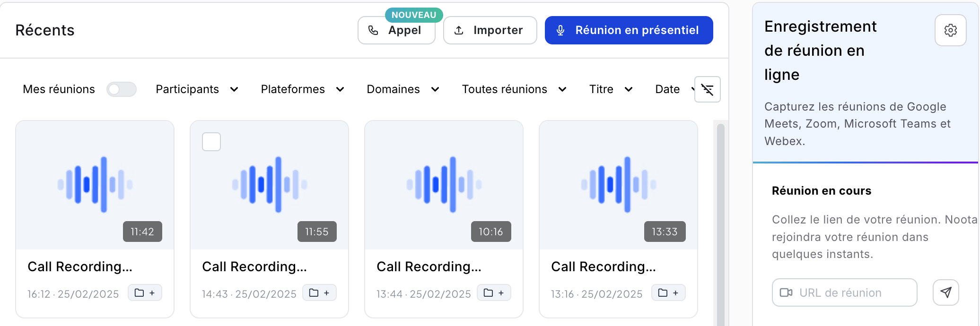The width and height of the screenshot is (980, 326).
Task: Toggle the Mes réunions switch
Action: coord(122,89)
